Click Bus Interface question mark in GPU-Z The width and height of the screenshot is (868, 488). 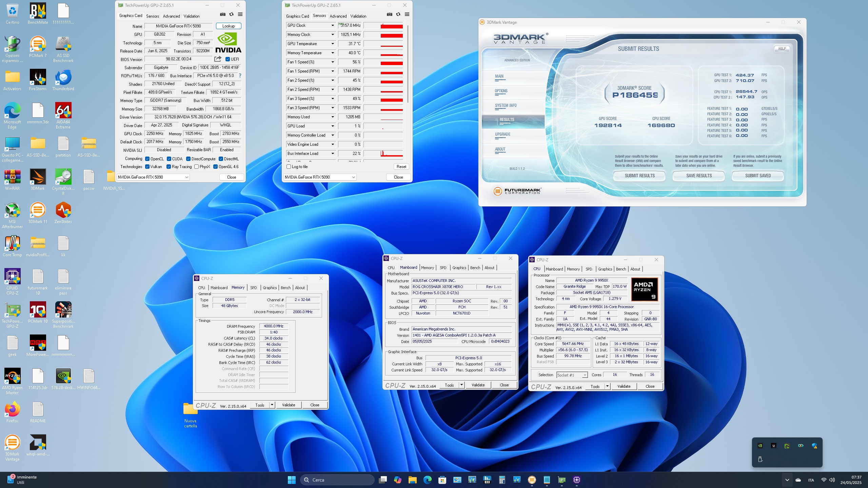tap(240, 76)
